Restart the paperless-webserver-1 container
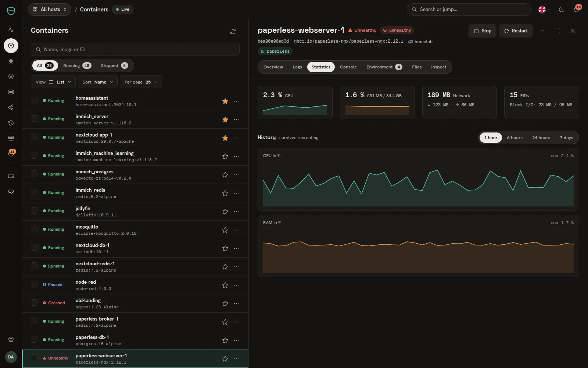The image size is (588, 368). [516, 31]
